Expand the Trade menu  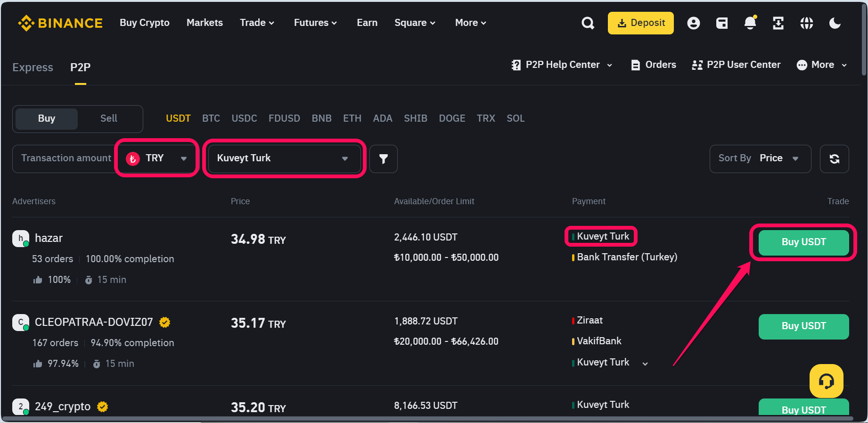tap(257, 23)
